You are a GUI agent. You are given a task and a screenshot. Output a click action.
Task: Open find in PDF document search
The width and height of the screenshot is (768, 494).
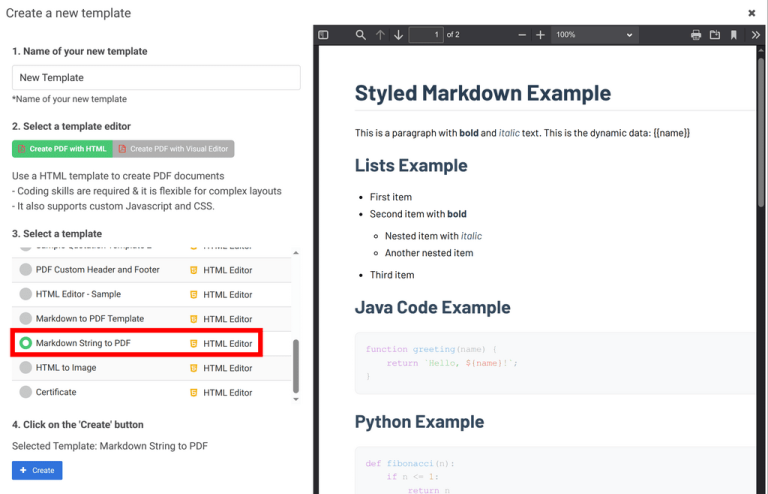(360, 35)
